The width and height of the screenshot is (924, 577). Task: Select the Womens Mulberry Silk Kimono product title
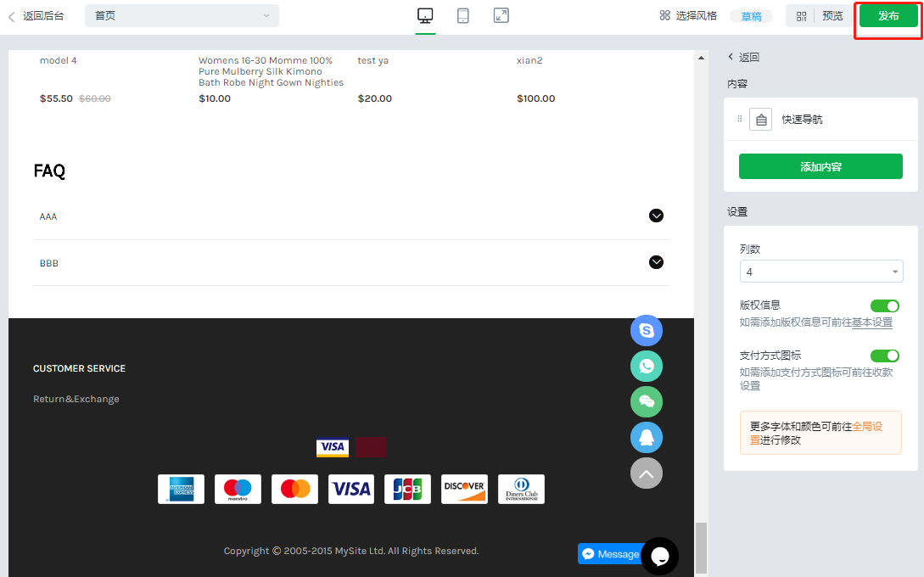point(271,71)
